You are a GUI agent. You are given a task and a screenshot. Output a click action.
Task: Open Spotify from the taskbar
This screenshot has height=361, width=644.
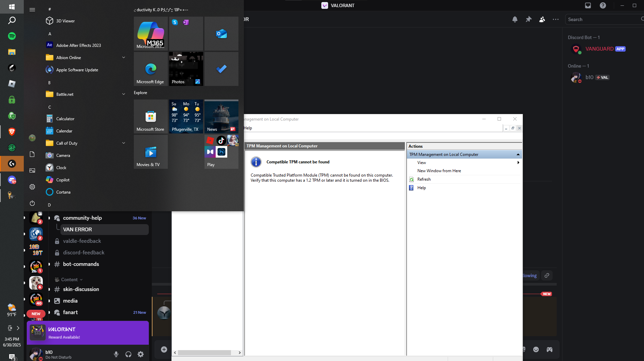pos(12,36)
